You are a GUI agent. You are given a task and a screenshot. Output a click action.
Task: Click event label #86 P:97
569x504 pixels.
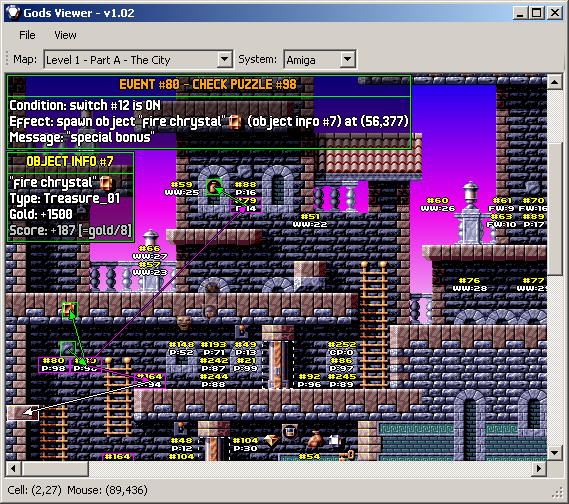coord(342,364)
